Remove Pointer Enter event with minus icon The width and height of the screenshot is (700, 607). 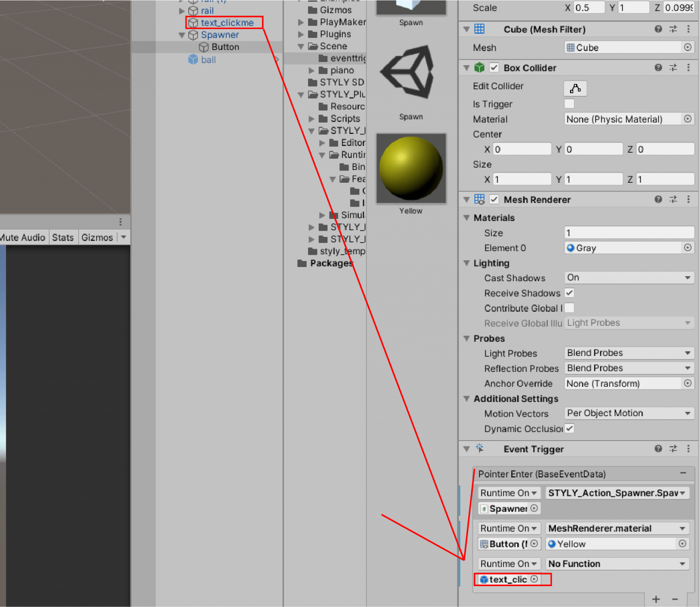[683, 473]
